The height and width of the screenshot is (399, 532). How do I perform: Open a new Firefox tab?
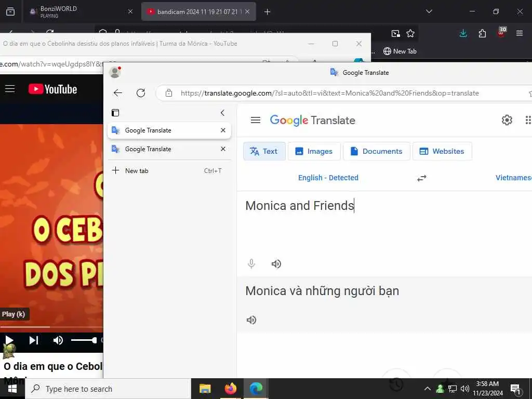point(268,12)
